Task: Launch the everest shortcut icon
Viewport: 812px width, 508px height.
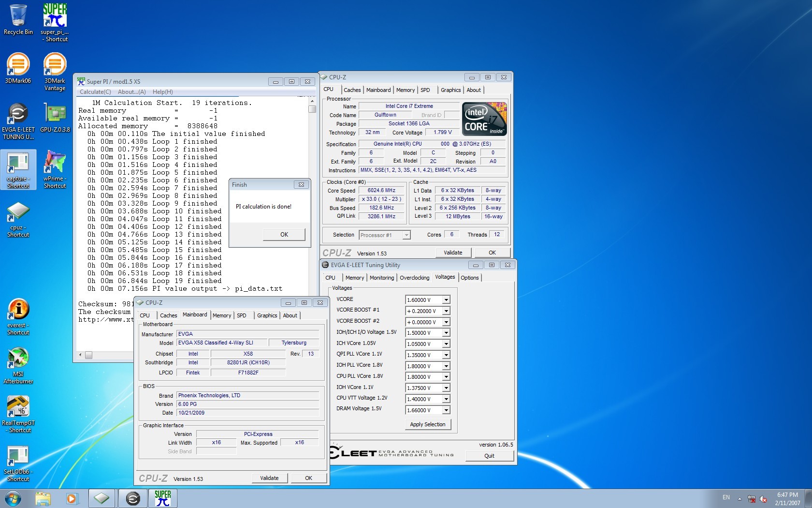Action: (18, 310)
